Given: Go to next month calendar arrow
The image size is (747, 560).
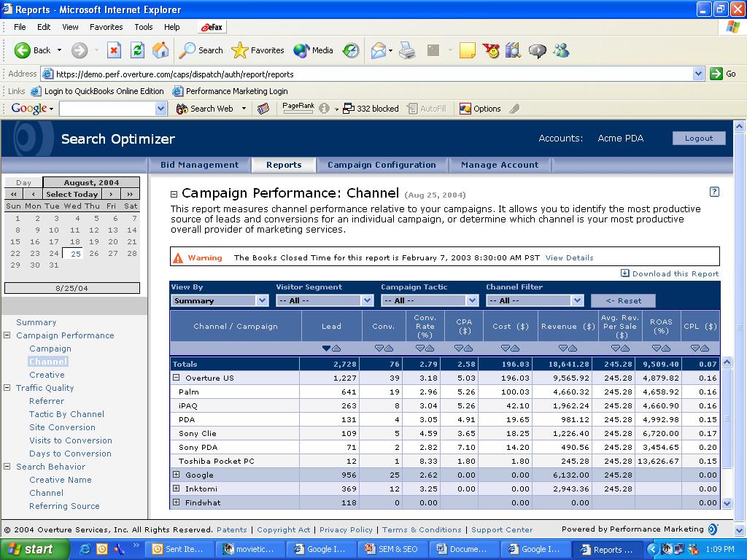Looking at the screenshot, I should click(111, 194).
